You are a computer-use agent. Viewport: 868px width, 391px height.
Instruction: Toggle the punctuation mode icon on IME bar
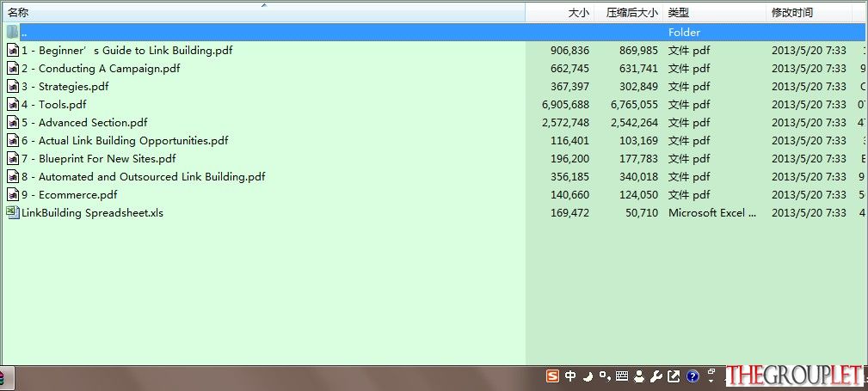point(605,376)
